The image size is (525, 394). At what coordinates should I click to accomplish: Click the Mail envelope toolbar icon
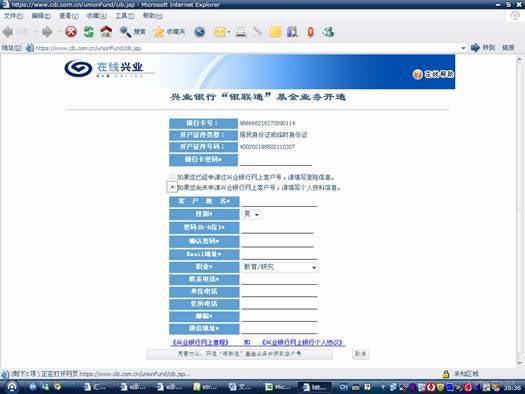click(x=220, y=32)
